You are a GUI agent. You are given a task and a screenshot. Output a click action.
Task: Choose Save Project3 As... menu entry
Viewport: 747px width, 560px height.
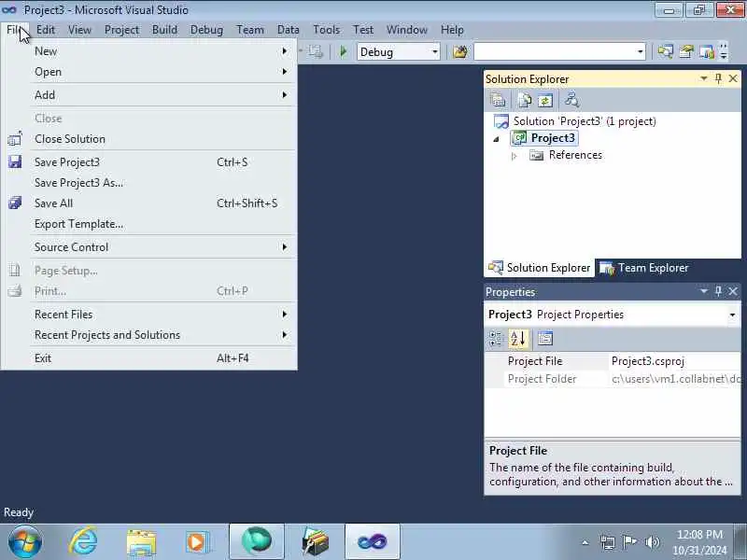pyautogui.click(x=149, y=182)
